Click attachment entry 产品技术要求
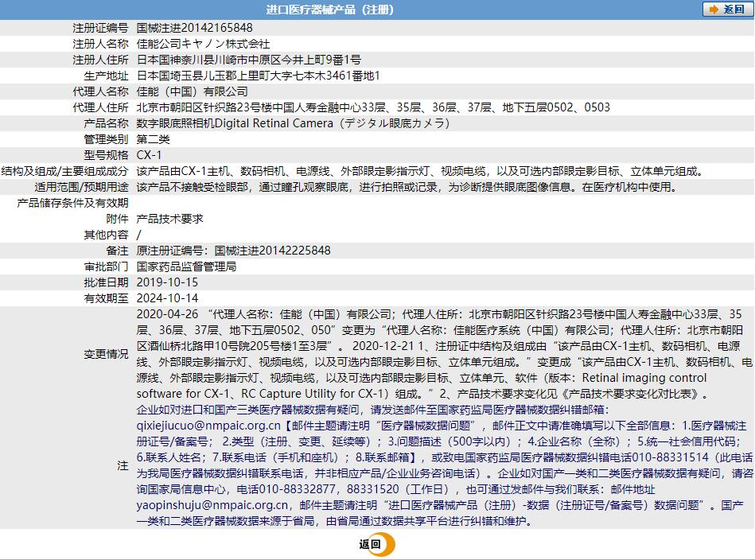755x560 pixels. tap(170, 219)
